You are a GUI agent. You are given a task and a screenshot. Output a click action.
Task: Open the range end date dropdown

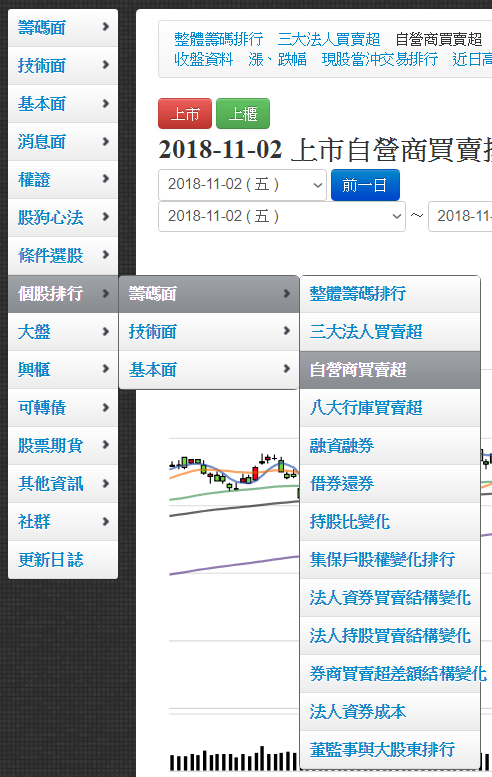[460, 217]
